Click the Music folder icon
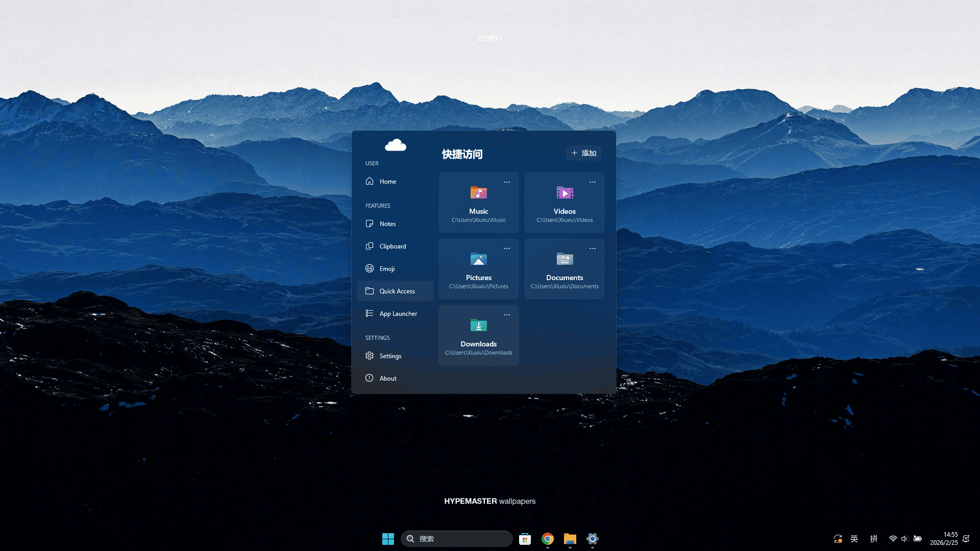 (478, 193)
